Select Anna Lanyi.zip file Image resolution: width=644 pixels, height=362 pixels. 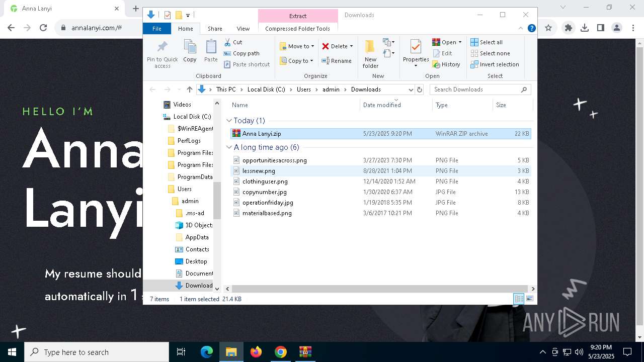point(380,134)
